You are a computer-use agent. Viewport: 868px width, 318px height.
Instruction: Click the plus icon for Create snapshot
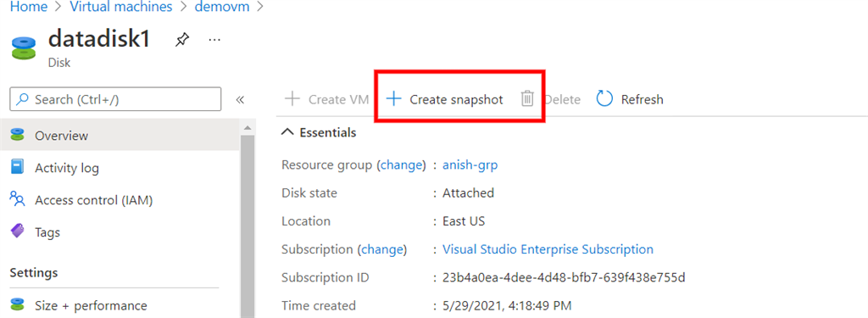coord(393,99)
